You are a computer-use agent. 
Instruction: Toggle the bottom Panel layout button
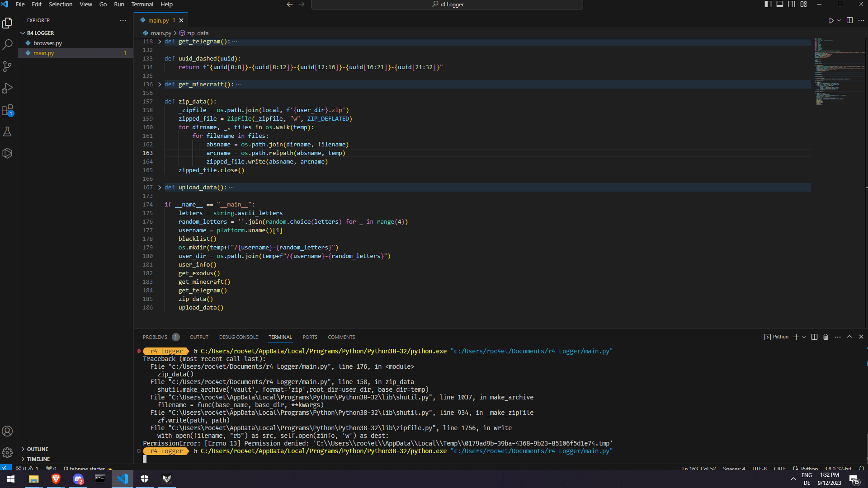click(x=780, y=5)
